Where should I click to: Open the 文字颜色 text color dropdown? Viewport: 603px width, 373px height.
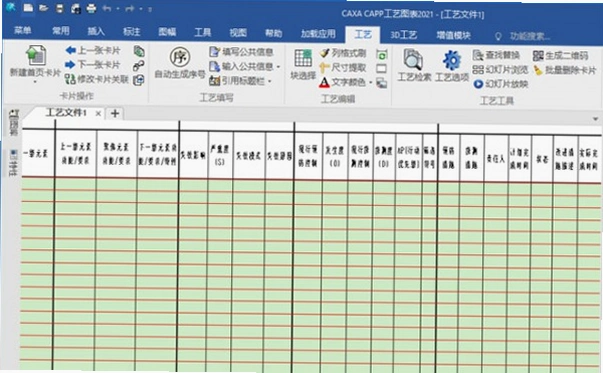(371, 82)
